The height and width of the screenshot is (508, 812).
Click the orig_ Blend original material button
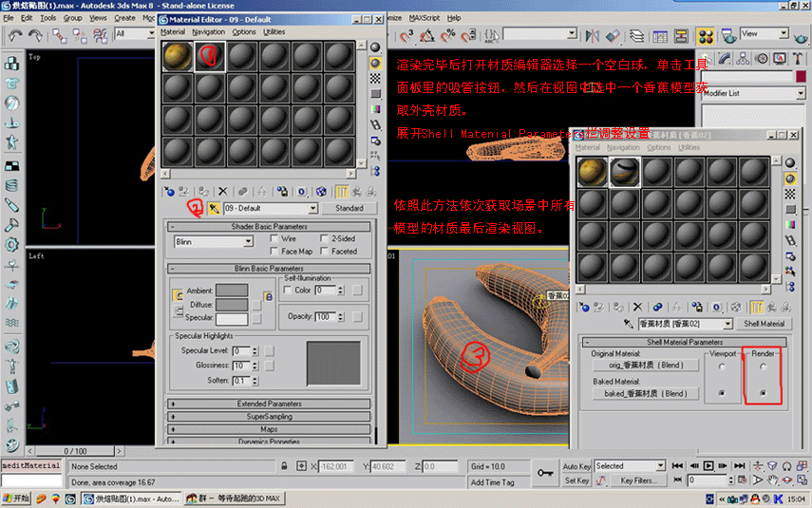tap(646, 365)
